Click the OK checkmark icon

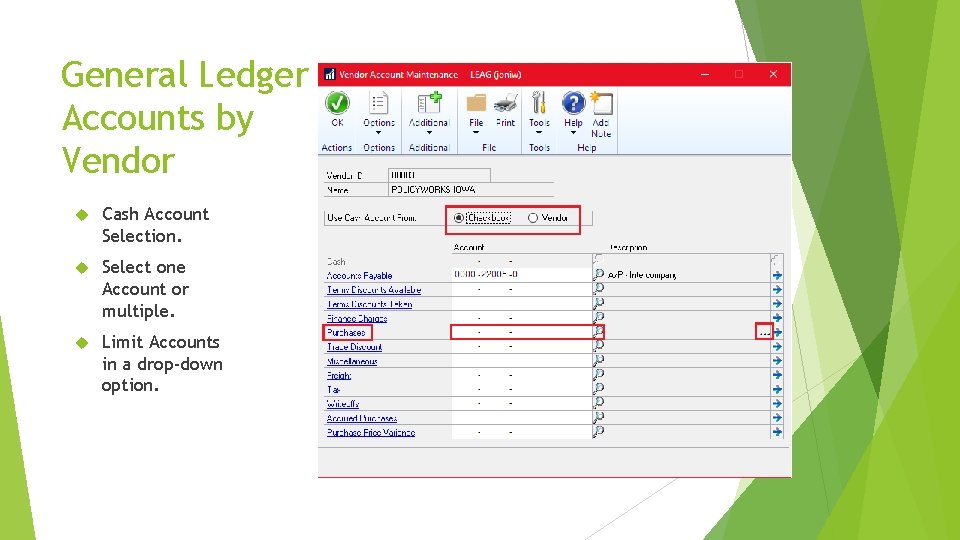(337, 103)
